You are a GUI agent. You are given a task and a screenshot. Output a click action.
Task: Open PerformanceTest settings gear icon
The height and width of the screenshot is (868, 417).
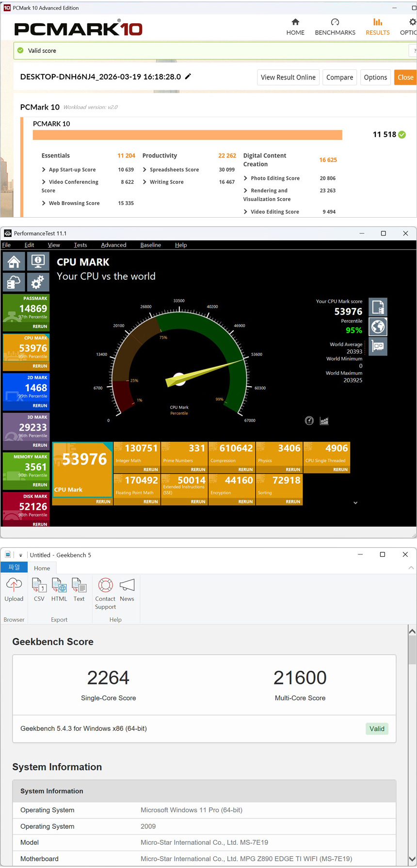[38, 282]
